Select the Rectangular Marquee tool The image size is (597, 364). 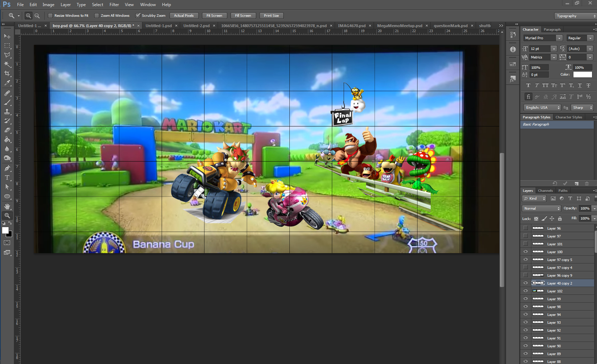[7, 46]
